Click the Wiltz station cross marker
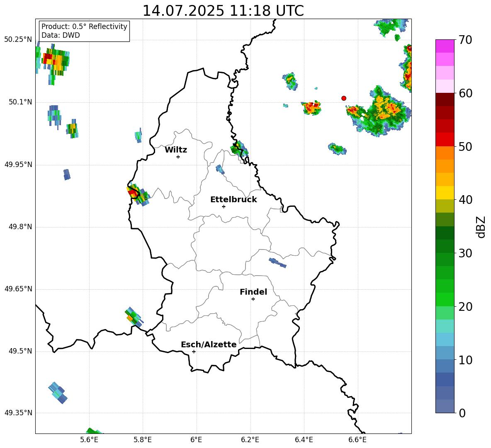 (x=178, y=157)
